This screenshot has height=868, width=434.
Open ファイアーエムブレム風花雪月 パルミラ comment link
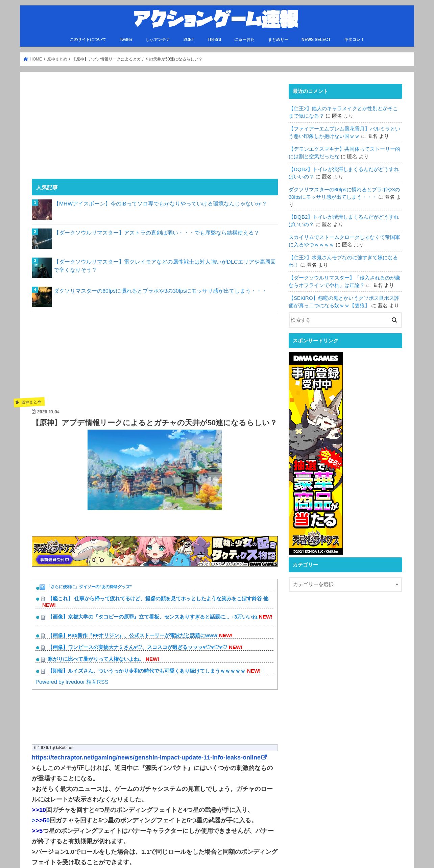(344, 132)
